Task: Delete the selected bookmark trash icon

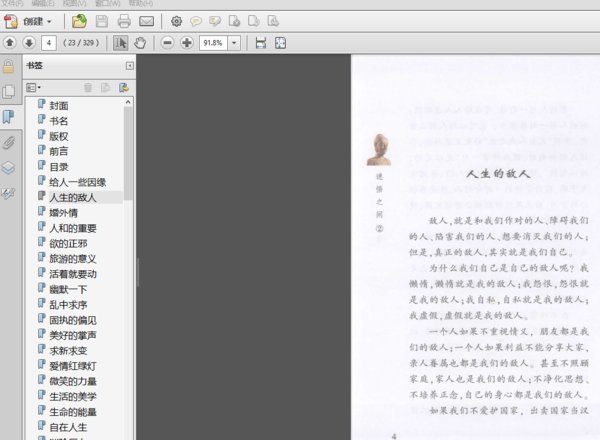Action: point(88,88)
